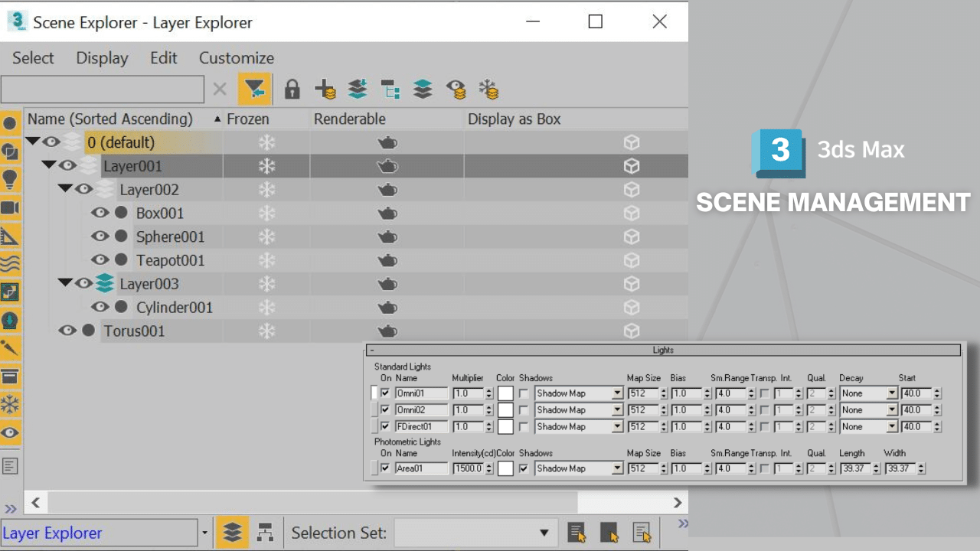Click the Create New Layer icon
The image size is (980, 551).
click(325, 89)
